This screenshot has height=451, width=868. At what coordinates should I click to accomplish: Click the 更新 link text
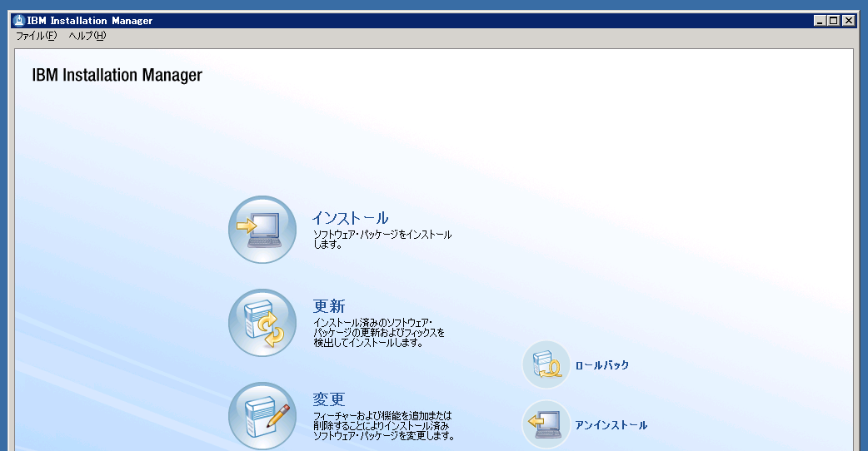329,306
